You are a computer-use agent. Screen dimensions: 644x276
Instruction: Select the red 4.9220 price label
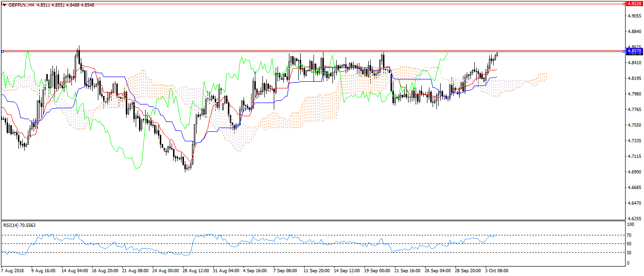point(634,3)
